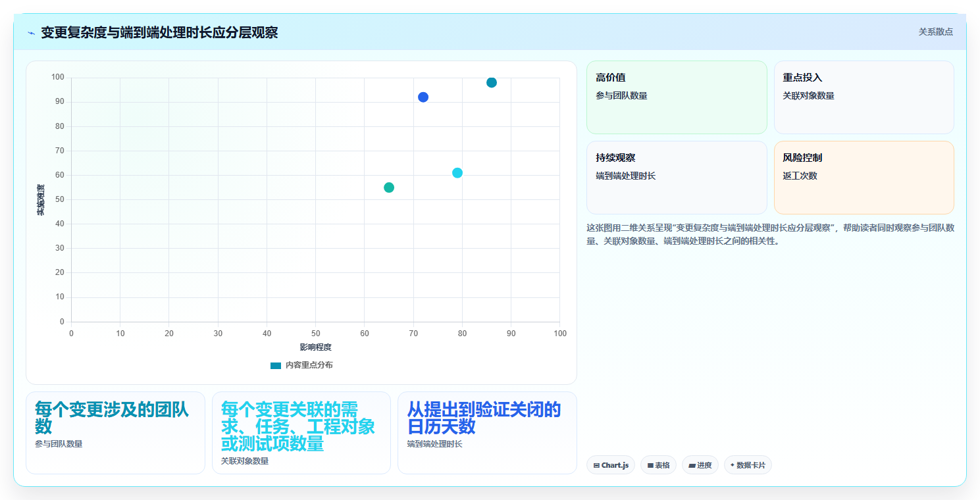
Task: Click the icon inside 表格 tag
Action: pyautogui.click(x=650, y=465)
